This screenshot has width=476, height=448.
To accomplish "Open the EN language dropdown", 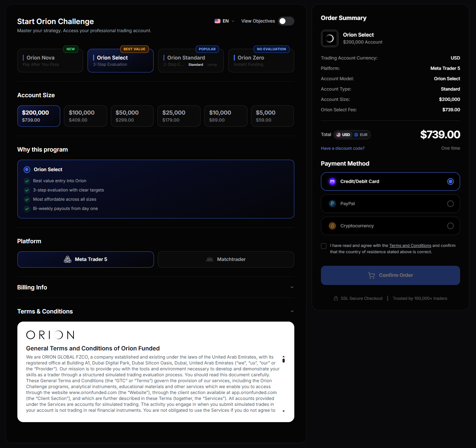I will click(225, 21).
